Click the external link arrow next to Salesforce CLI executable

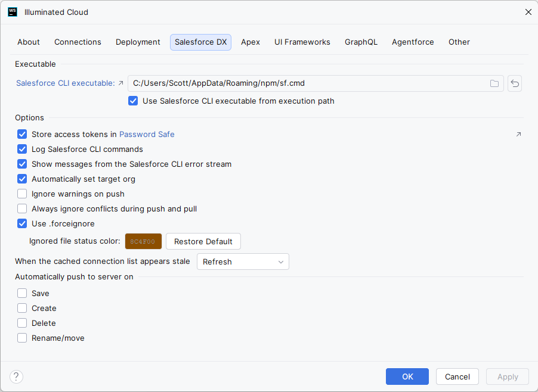tap(120, 83)
